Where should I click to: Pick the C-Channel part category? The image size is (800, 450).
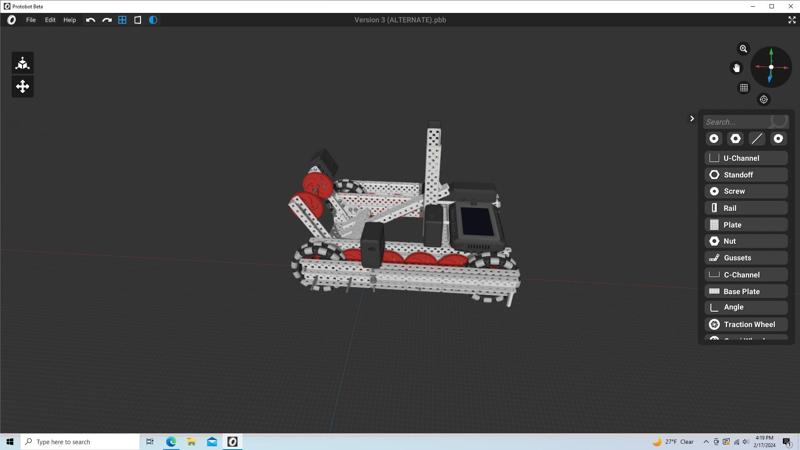[746, 274]
